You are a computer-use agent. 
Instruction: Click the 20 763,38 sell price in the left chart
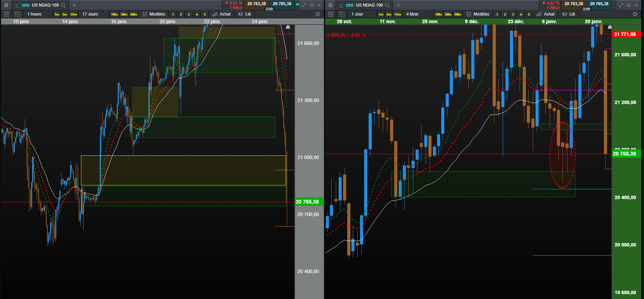click(x=257, y=4)
